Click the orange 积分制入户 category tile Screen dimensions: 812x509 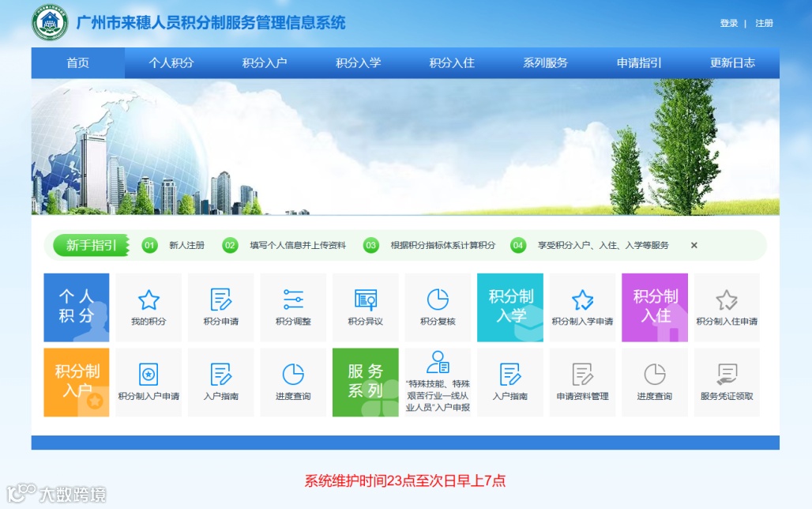click(x=77, y=382)
